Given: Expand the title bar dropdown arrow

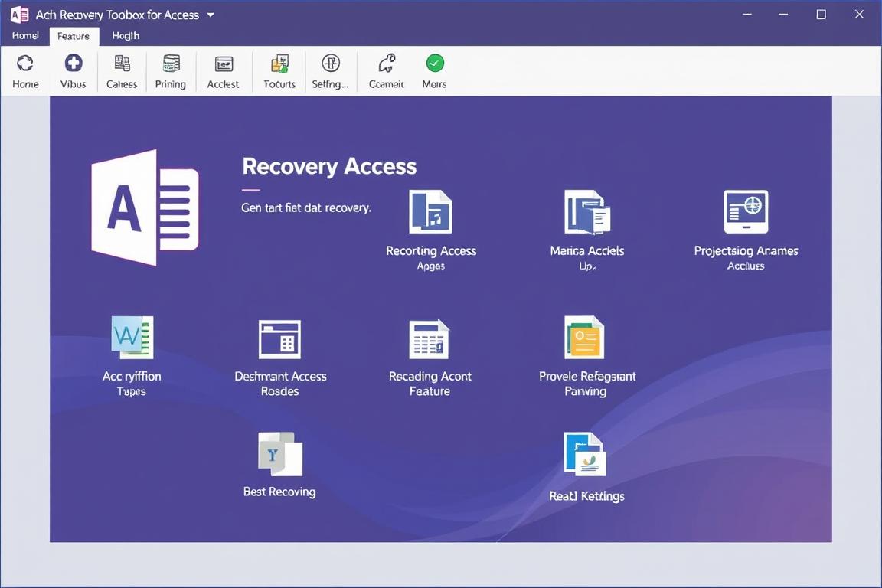Looking at the screenshot, I should 211,15.
